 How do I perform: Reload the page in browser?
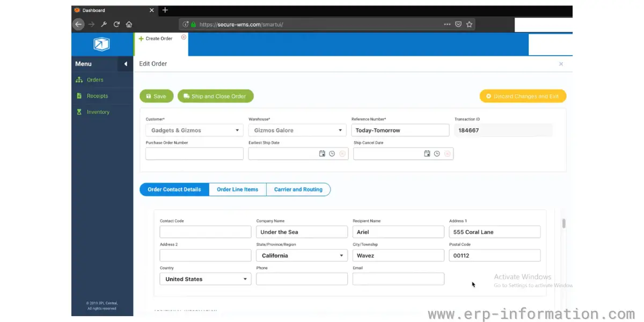point(116,24)
